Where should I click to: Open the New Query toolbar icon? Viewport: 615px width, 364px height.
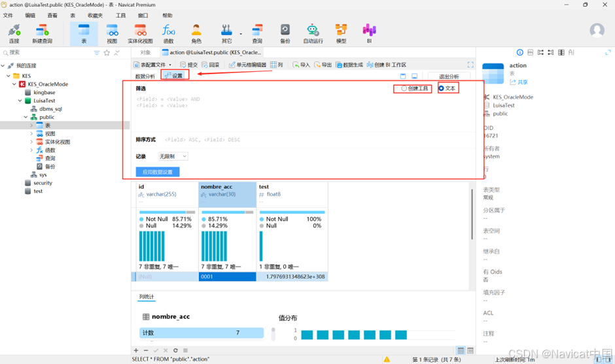tap(42, 34)
